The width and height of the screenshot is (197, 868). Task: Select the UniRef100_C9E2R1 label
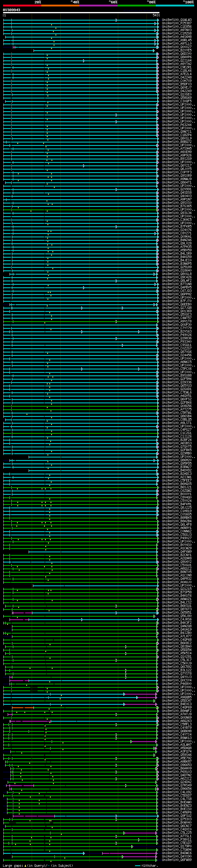pos(177,67)
